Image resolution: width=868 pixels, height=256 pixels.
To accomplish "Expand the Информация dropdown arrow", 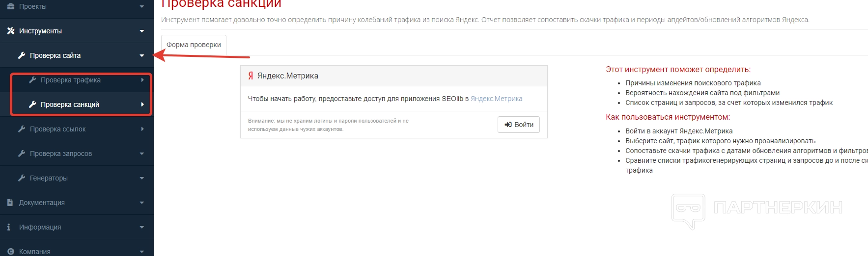I will [142, 228].
